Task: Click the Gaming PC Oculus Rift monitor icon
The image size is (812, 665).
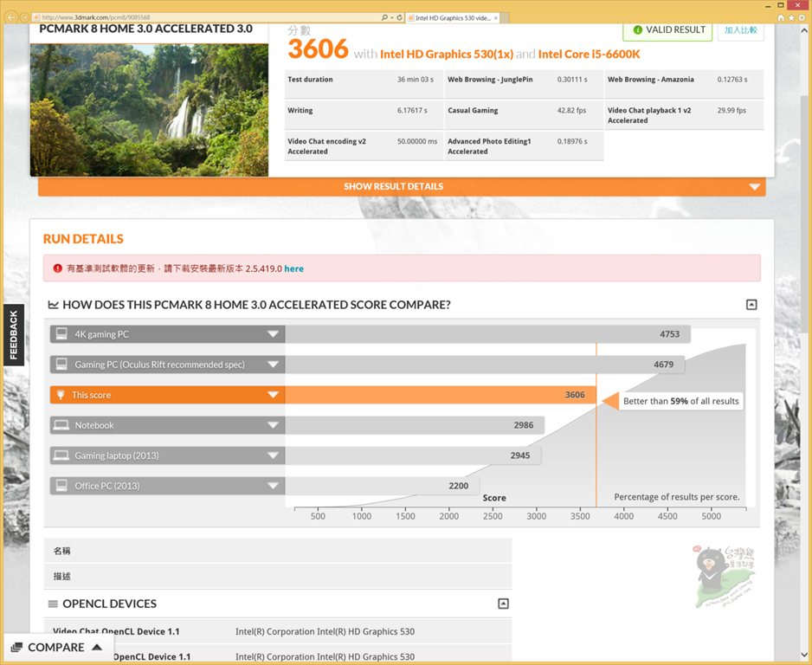Action: 61,364
